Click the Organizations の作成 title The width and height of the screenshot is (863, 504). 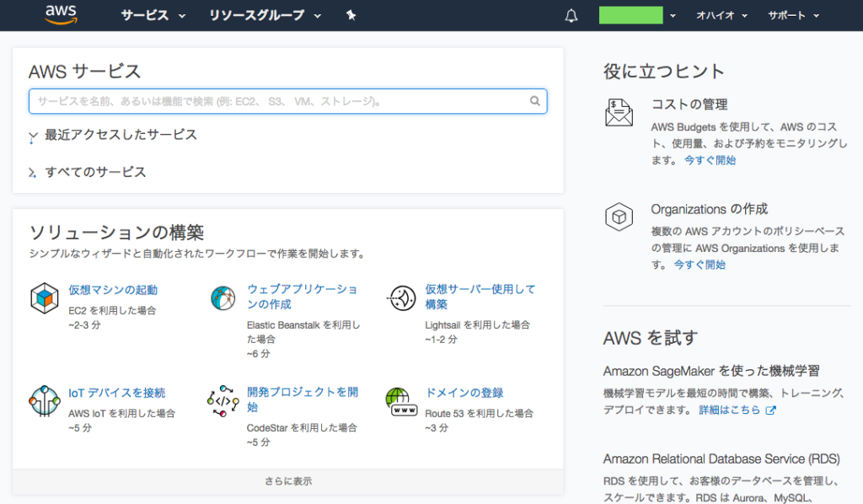(x=709, y=209)
